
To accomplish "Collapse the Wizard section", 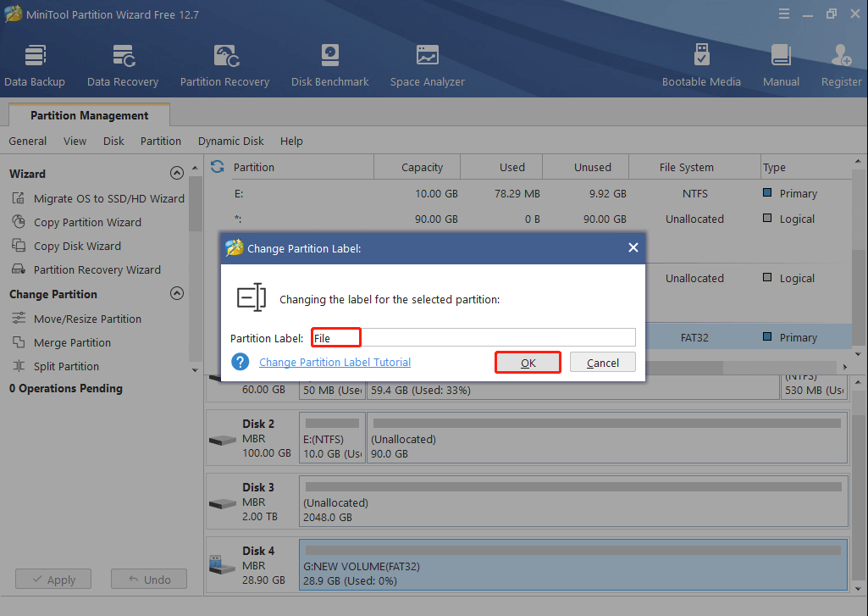I will click(177, 174).
